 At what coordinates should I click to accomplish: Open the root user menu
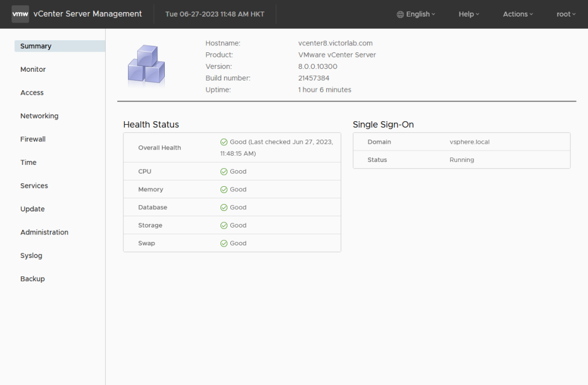pos(566,14)
